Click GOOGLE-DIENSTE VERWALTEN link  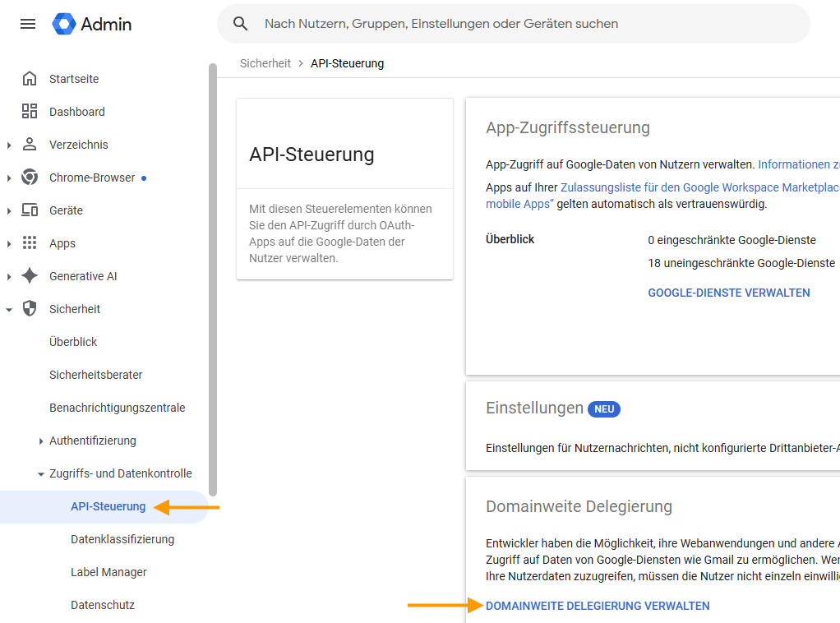(728, 293)
